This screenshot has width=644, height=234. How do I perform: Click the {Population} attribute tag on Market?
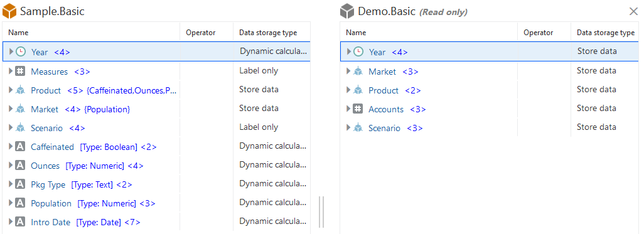pos(107,109)
